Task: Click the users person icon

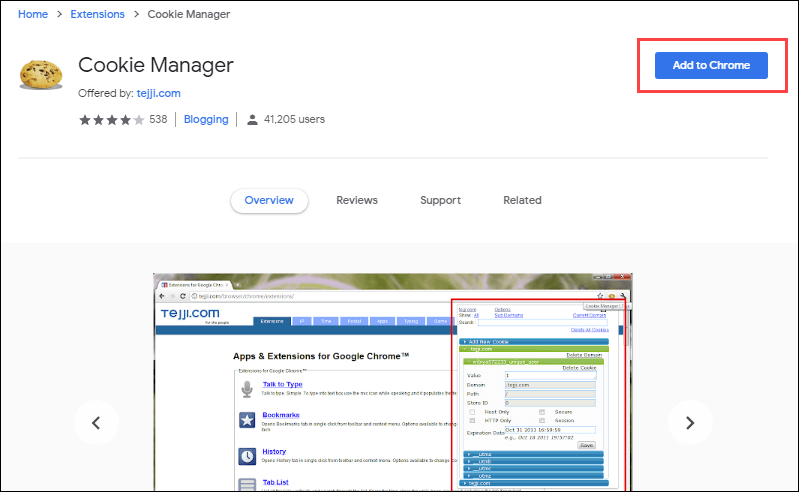Action: coord(253,120)
